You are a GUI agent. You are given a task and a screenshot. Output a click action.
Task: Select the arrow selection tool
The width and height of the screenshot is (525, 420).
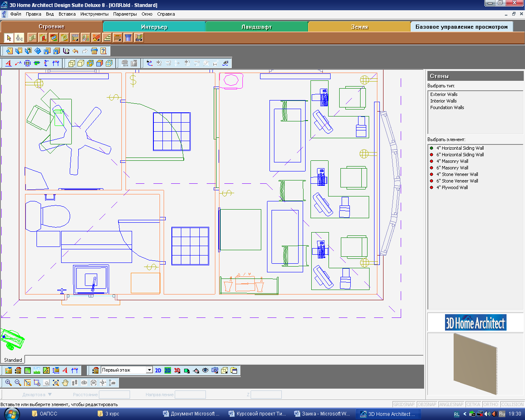tap(9, 38)
